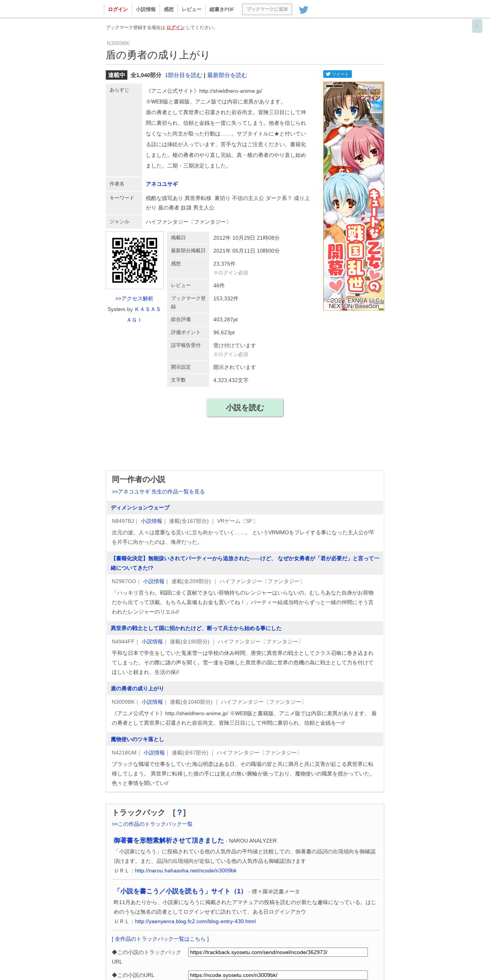Click the trackback URL input field
Image resolution: width=490 pixels, height=980 pixels.
pos(278,952)
